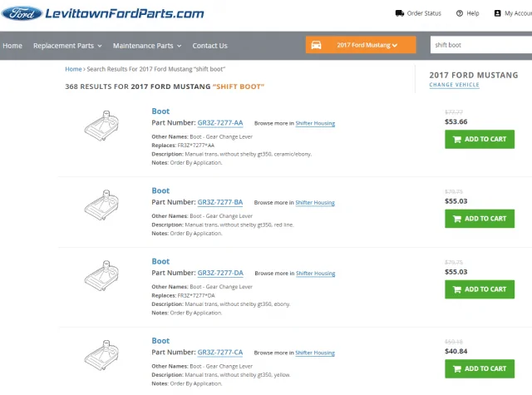Open the Boot title for GR3Z-7277-DA
Image resolution: width=532 pixels, height=395 pixels.
(x=160, y=261)
